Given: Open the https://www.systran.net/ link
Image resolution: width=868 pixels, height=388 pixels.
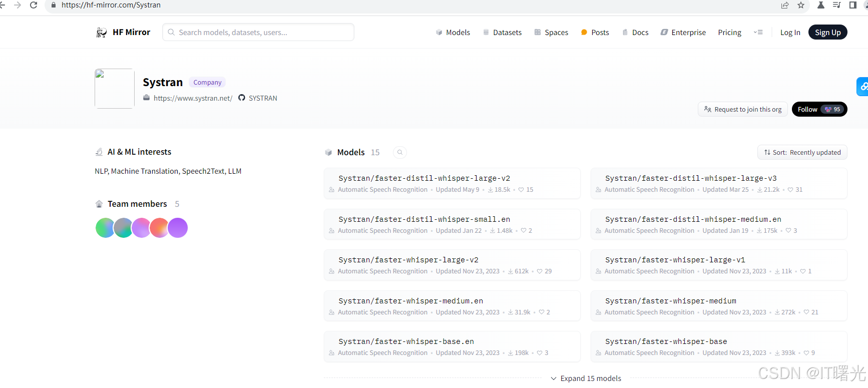Looking at the screenshot, I should [193, 98].
